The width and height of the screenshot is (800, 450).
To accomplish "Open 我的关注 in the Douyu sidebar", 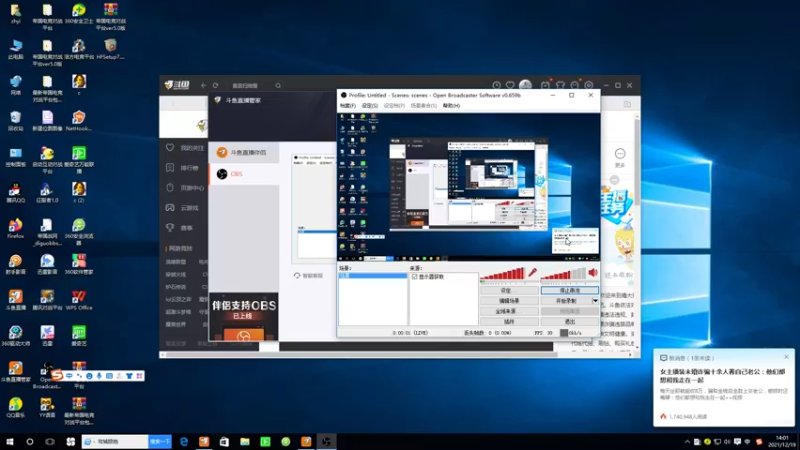I will point(186,148).
